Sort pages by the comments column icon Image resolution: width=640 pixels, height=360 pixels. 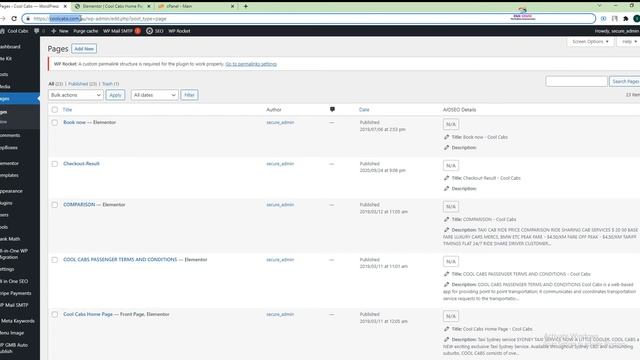(332, 109)
